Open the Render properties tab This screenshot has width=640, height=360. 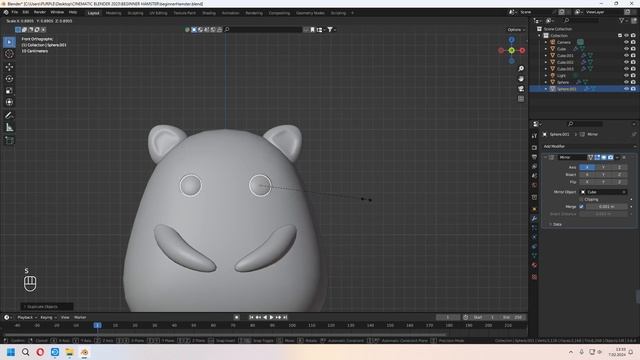tap(534, 147)
